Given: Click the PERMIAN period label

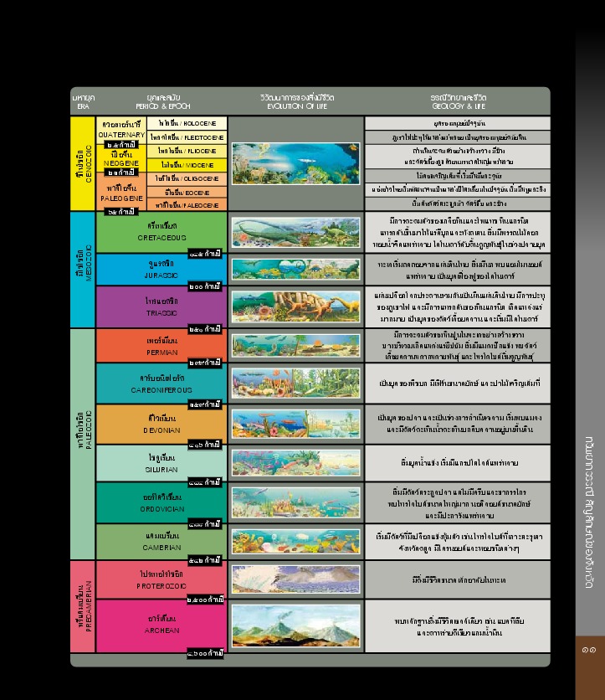Looking at the screenshot, I should [162, 346].
